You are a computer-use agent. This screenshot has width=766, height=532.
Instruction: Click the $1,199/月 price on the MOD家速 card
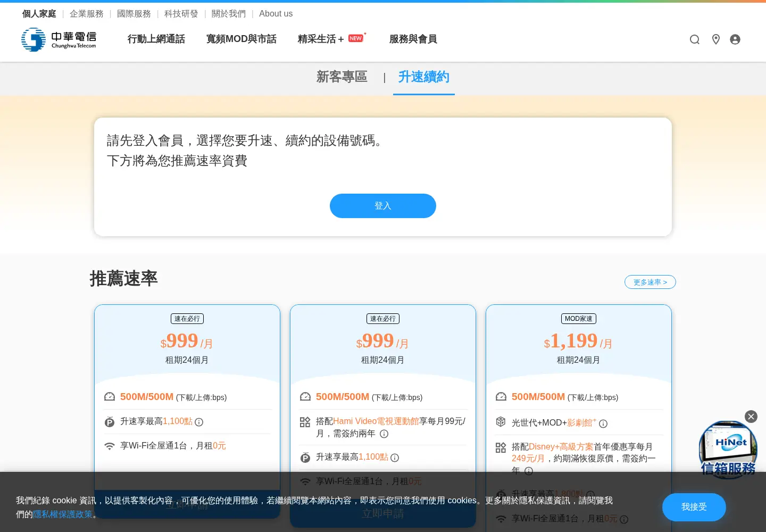(578, 341)
